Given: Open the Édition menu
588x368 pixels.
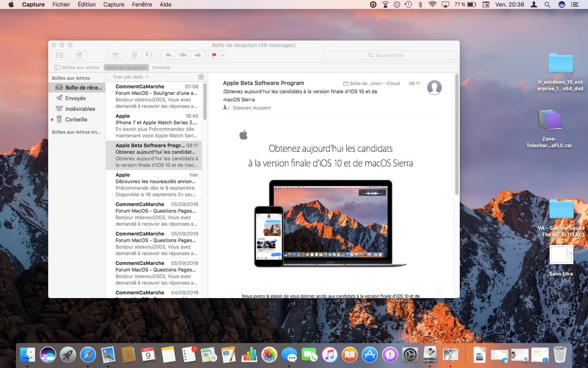Looking at the screenshot, I should 87,4.
